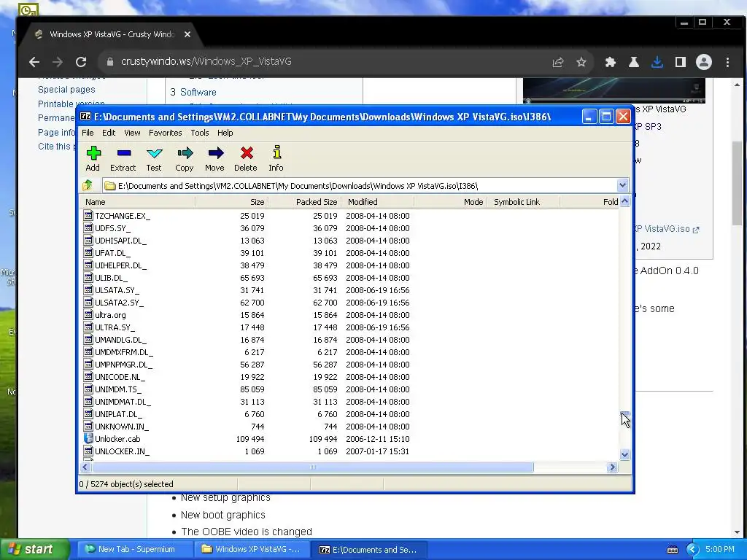Open the browser profile avatar
The height and width of the screenshot is (560, 747).
click(x=704, y=62)
